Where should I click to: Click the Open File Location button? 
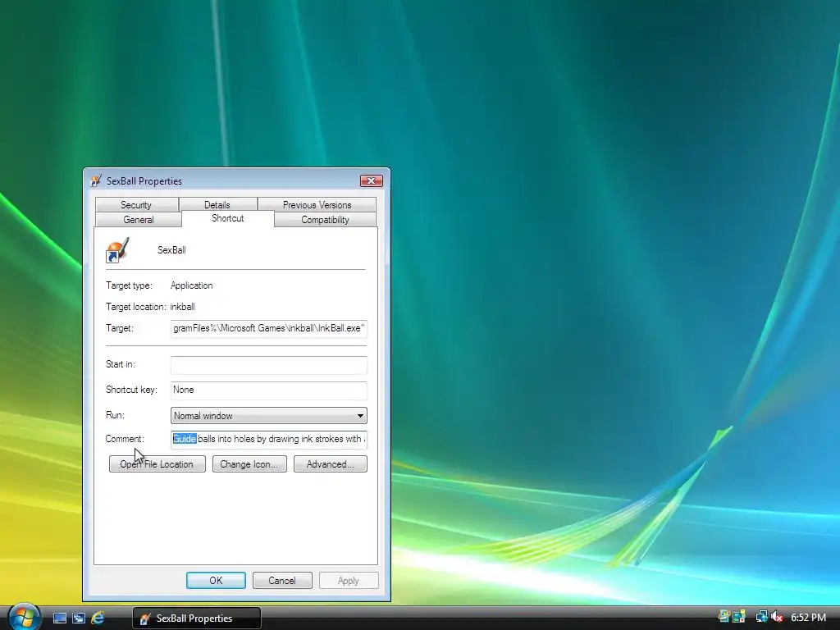157,464
